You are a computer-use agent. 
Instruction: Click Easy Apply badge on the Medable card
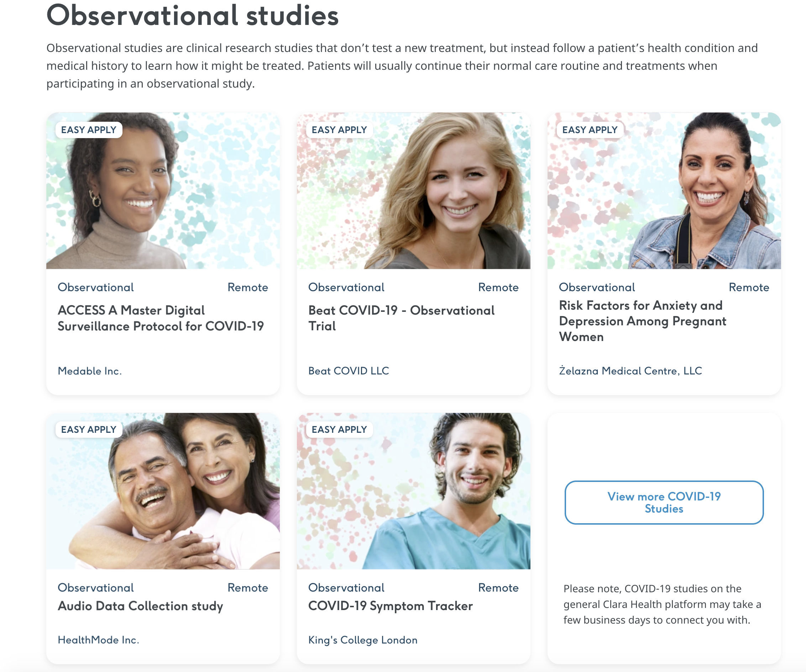click(x=89, y=130)
